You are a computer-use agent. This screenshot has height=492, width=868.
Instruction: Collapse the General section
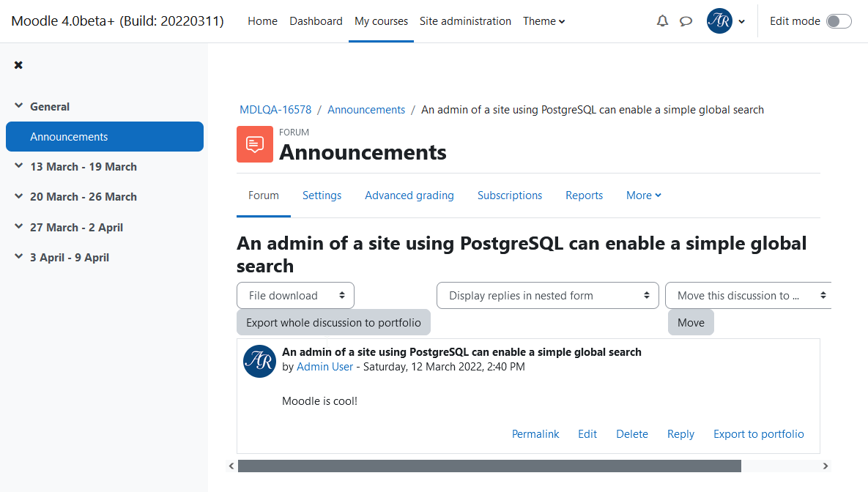tap(19, 105)
